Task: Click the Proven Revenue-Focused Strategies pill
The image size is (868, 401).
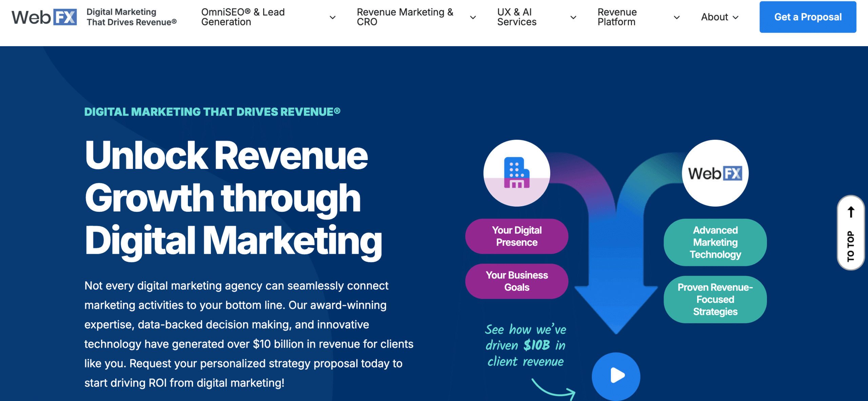Action: coord(715,299)
